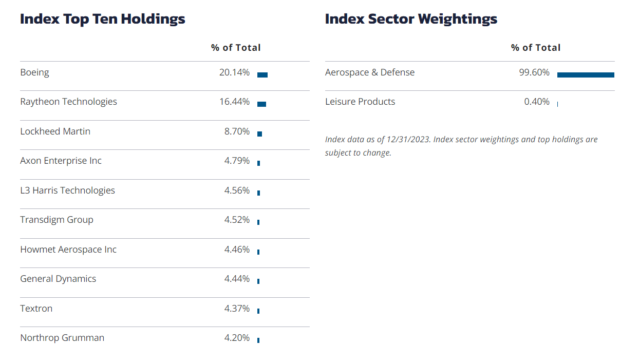The image size is (639, 364).
Task: Select the Raytheon Technologies row label
Action: [68, 102]
